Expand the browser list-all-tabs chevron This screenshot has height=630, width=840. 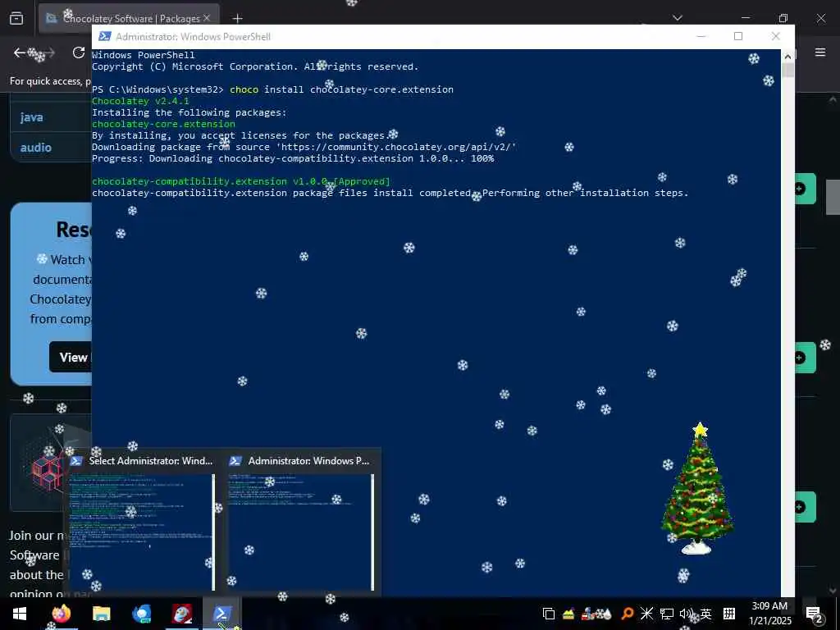pos(678,18)
